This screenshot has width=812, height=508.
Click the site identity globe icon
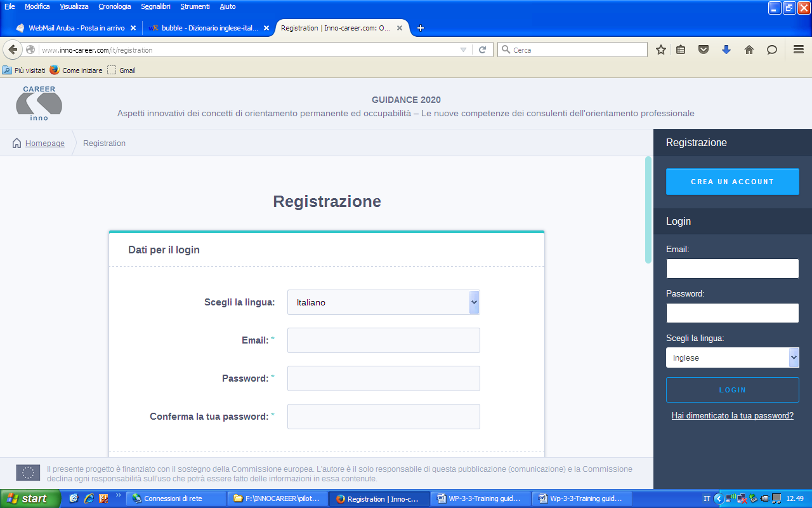point(30,50)
